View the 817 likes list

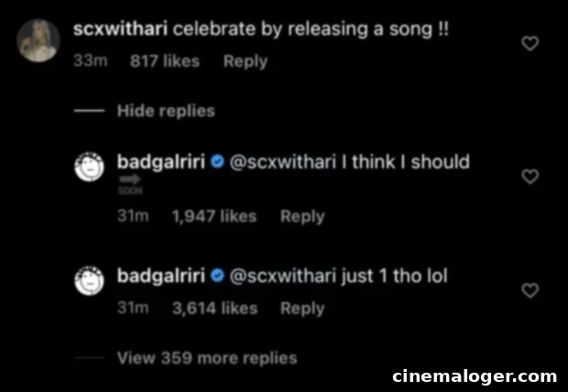[x=165, y=60]
